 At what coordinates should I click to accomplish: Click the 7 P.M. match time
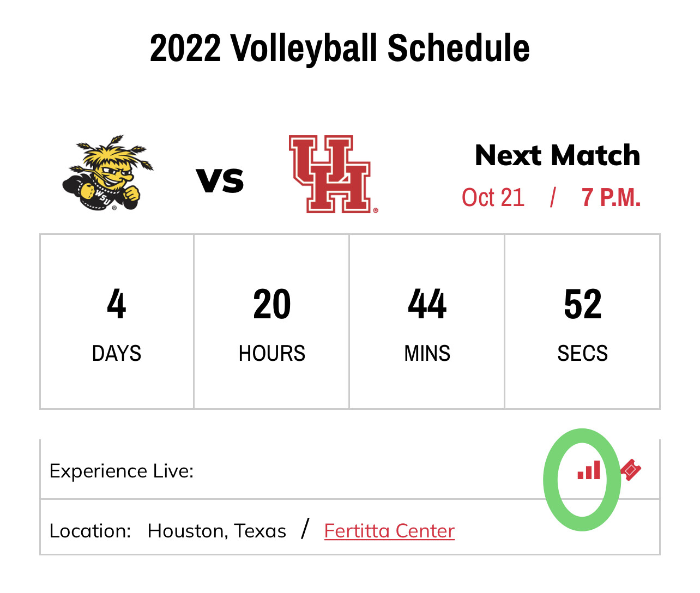click(611, 197)
